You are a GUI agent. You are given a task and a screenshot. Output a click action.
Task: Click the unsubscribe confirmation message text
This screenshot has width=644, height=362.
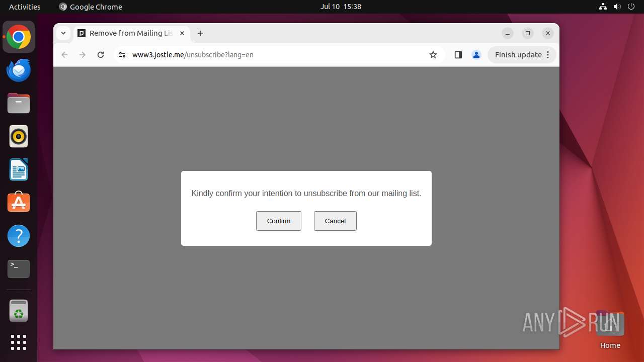pos(306,193)
